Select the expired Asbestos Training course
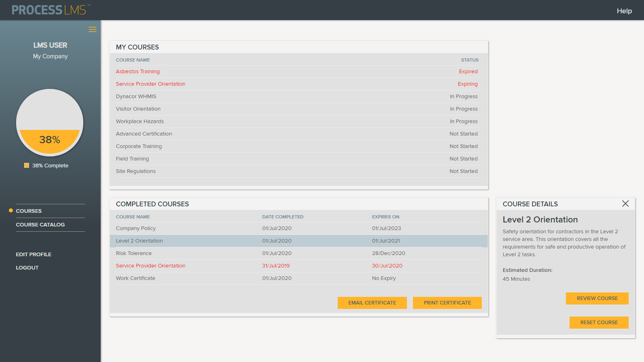The width and height of the screenshot is (644, 362). tap(138, 72)
